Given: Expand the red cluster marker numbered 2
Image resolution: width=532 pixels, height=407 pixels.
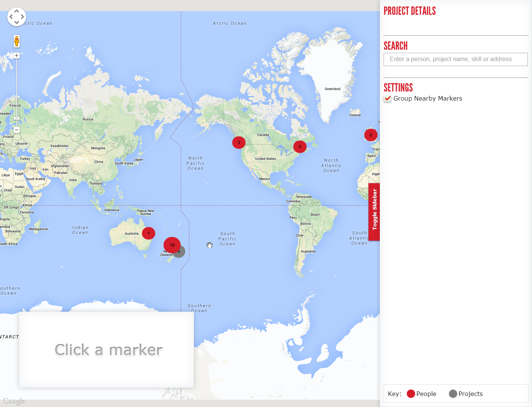Looking at the screenshot, I should [x=371, y=135].
